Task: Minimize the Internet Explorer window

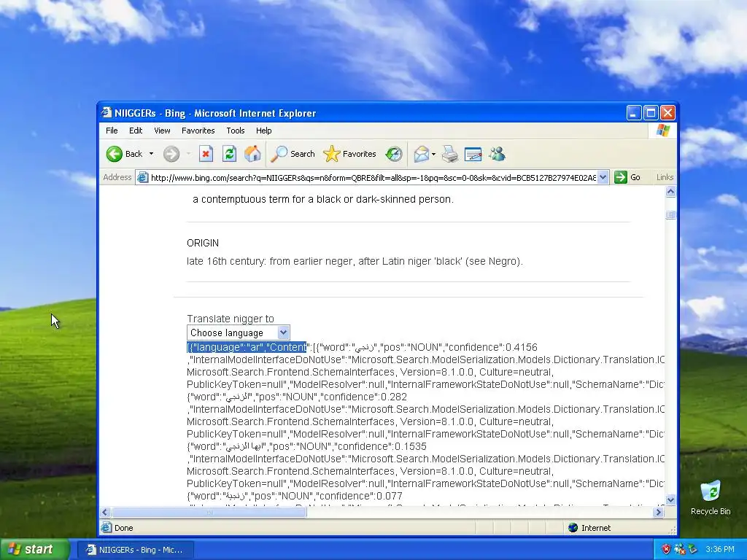Action: (634, 113)
